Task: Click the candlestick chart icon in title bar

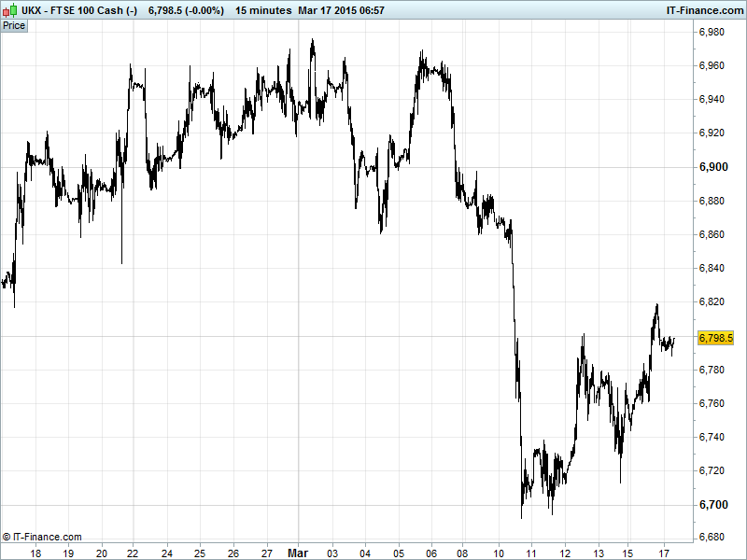Action: tap(9, 9)
